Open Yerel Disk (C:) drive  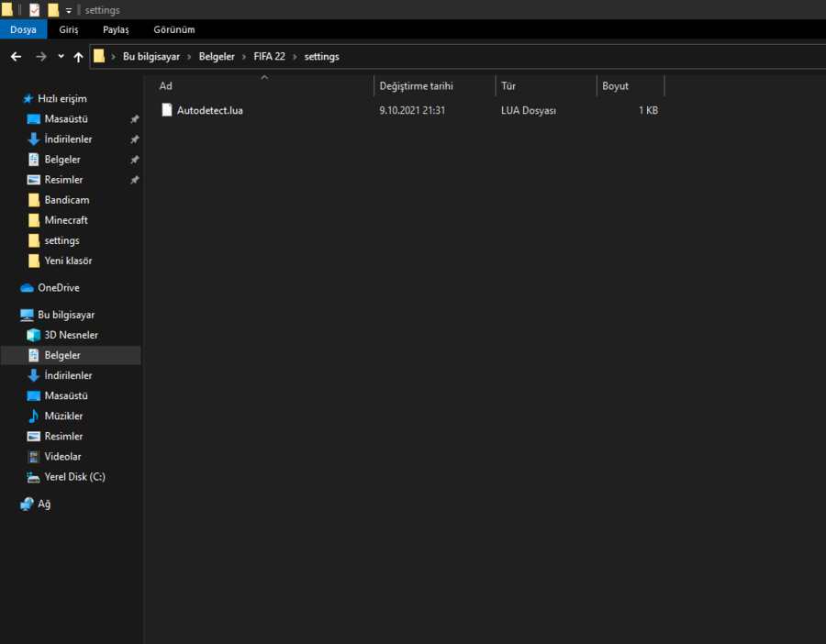click(74, 476)
